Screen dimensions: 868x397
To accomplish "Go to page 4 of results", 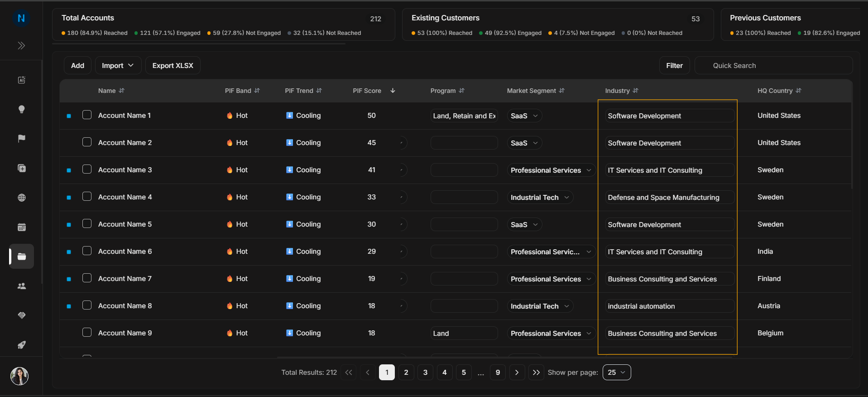I will pyautogui.click(x=445, y=373).
